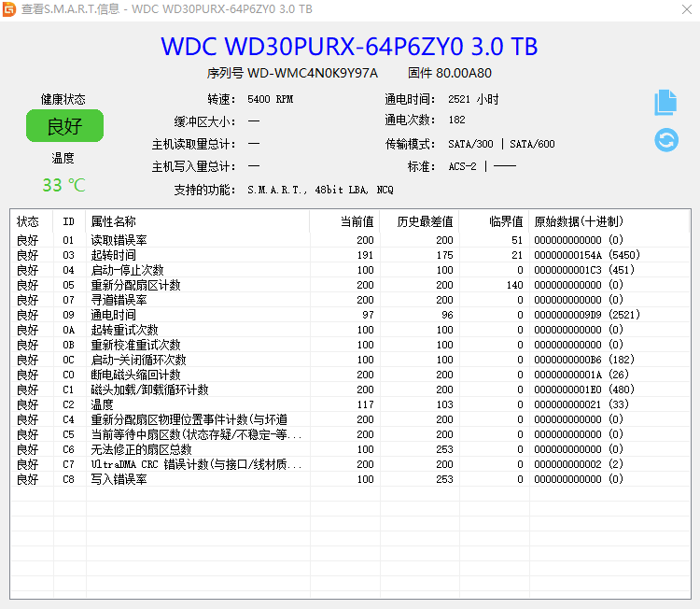Image resolution: width=700 pixels, height=609 pixels.
Task: Click the 原始数据(十进制) column header
Action: (x=578, y=221)
